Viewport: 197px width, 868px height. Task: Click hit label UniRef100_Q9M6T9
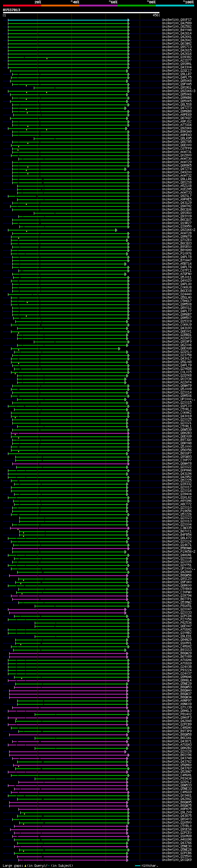(x=177, y=236)
